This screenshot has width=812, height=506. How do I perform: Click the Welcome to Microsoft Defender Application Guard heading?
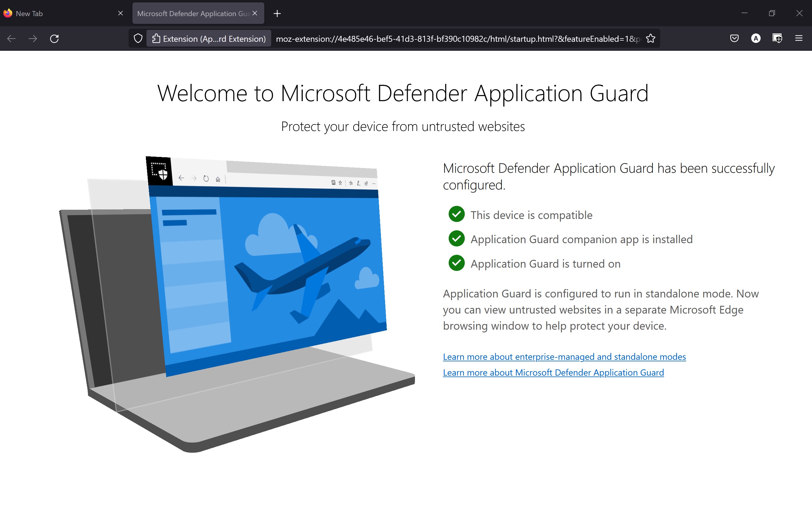pos(403,93)
